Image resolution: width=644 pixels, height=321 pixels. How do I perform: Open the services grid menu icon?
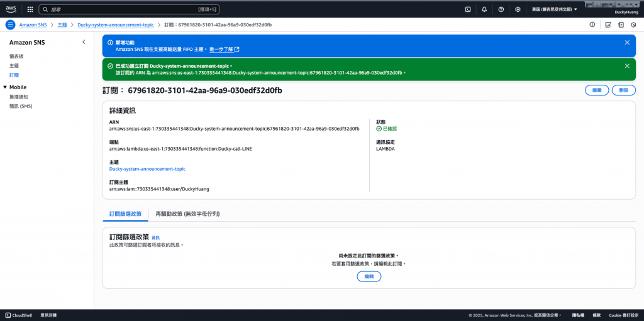point(30,9)
